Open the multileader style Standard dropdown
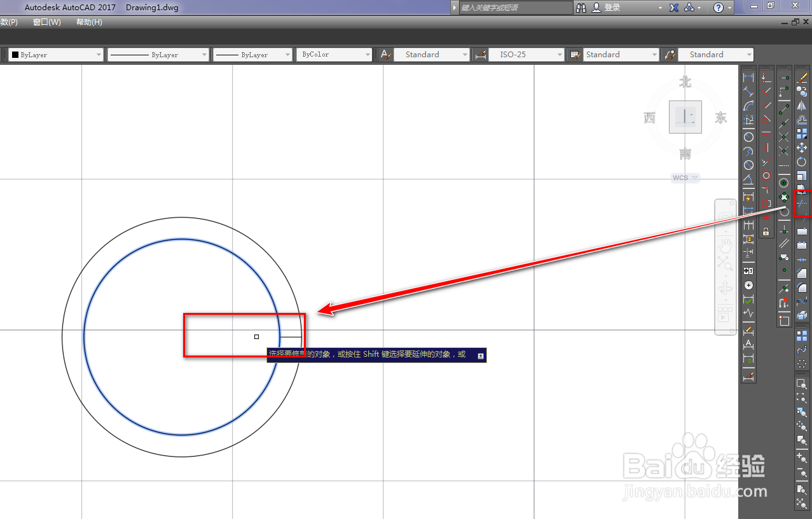 coord(716,55)
